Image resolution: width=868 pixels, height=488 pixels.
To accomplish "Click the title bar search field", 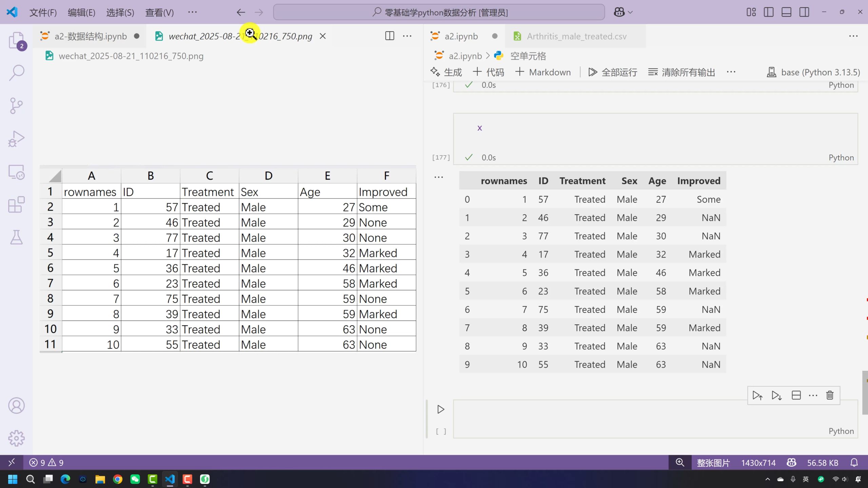I will tap(439, 13).
